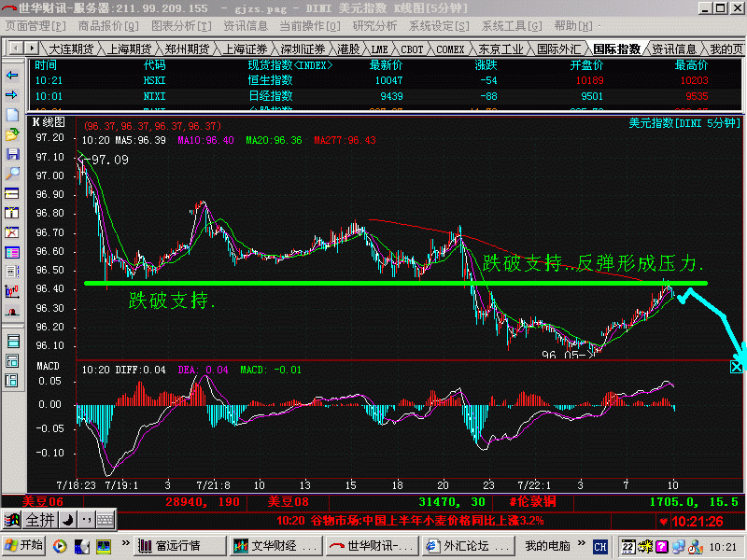Open the 图表分析[T] menu
The height and width of the screenshot is (560, 747).
click(181, 26)
